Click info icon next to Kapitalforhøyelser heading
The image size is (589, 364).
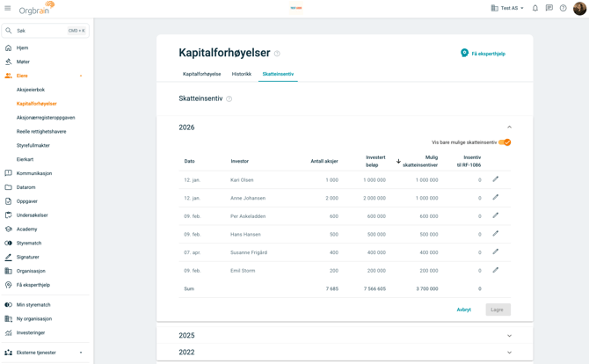pyautogui.click(x=277, y=54)
